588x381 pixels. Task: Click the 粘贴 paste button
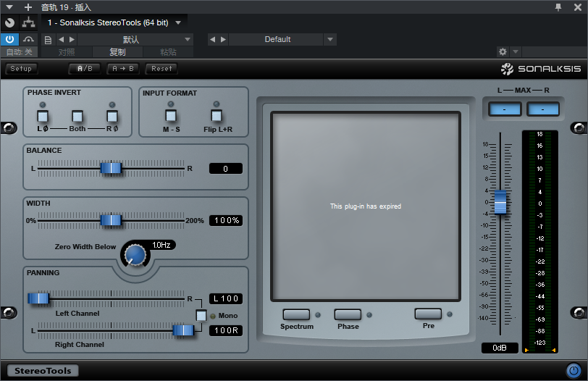[x=168, y=52]
